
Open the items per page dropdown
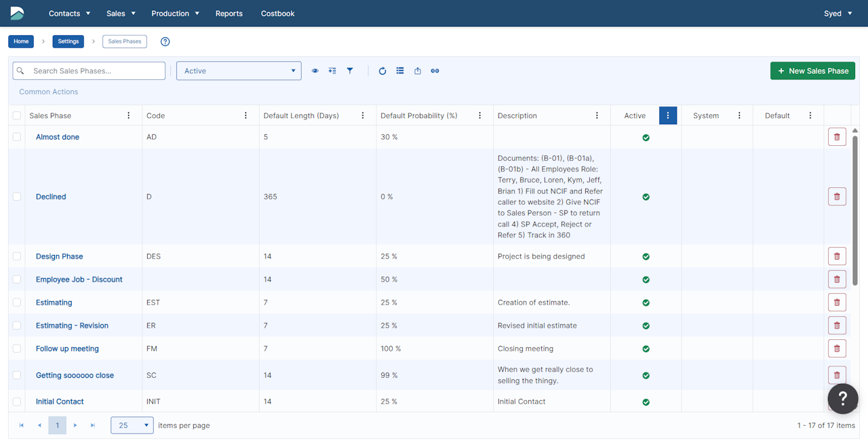132,425
